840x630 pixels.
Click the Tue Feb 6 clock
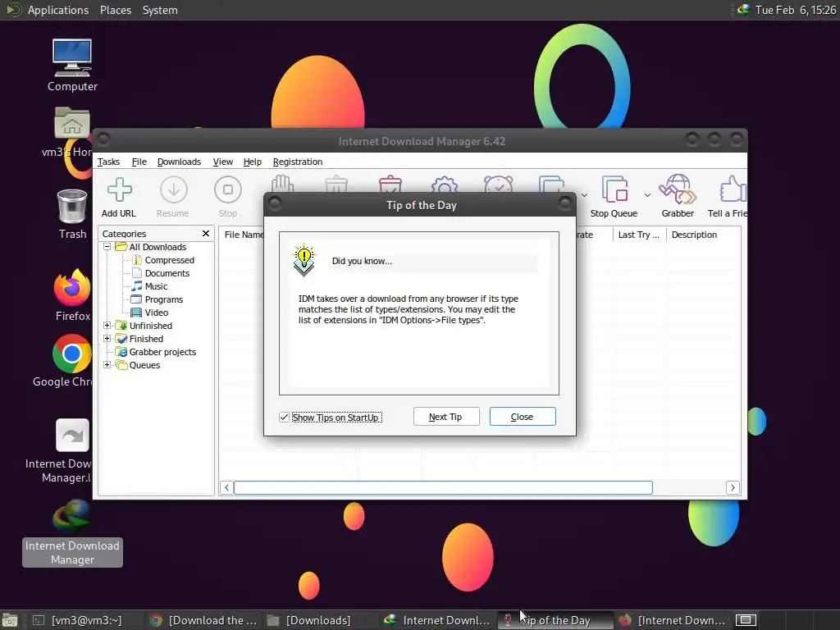coord(796,10)
